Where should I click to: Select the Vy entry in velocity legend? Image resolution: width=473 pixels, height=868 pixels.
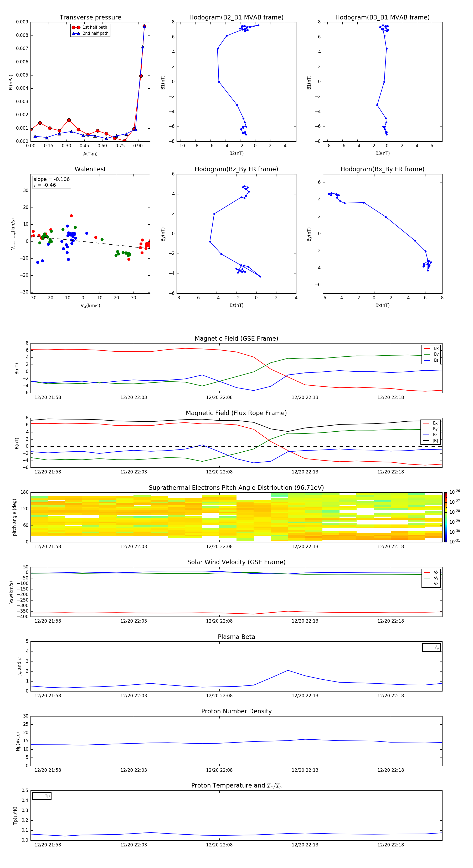pos(431,578)
